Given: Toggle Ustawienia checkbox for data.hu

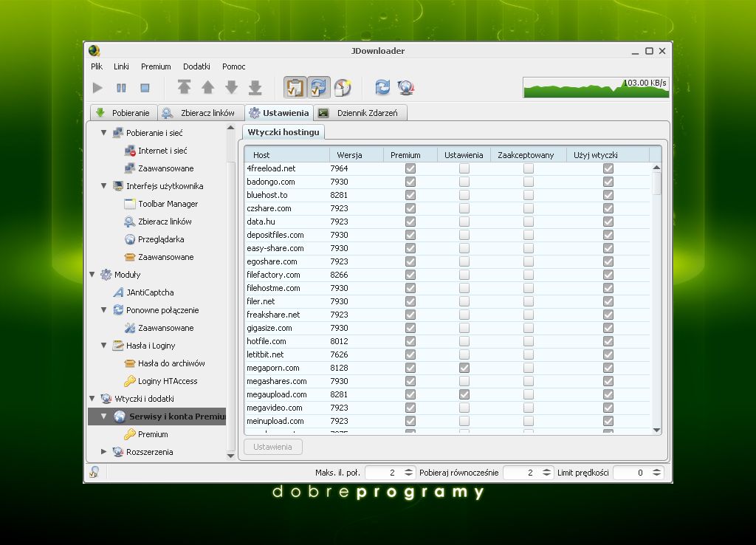Looking at the screenshot, I should click(464, 222).
